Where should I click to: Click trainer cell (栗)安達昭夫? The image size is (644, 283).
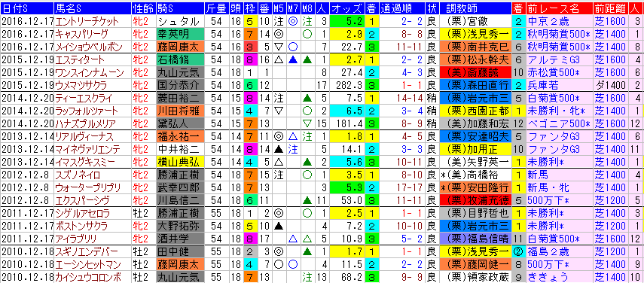[x=475, y=136]
